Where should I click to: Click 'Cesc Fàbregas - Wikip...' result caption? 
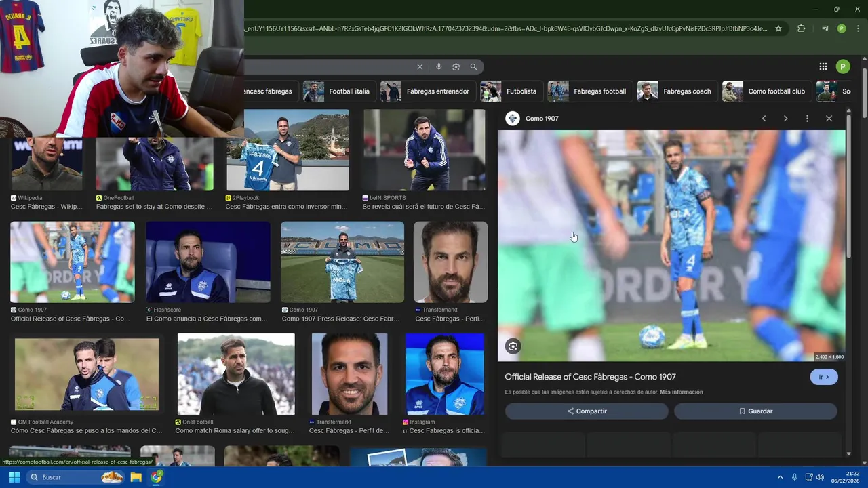[x=47, y=207]
